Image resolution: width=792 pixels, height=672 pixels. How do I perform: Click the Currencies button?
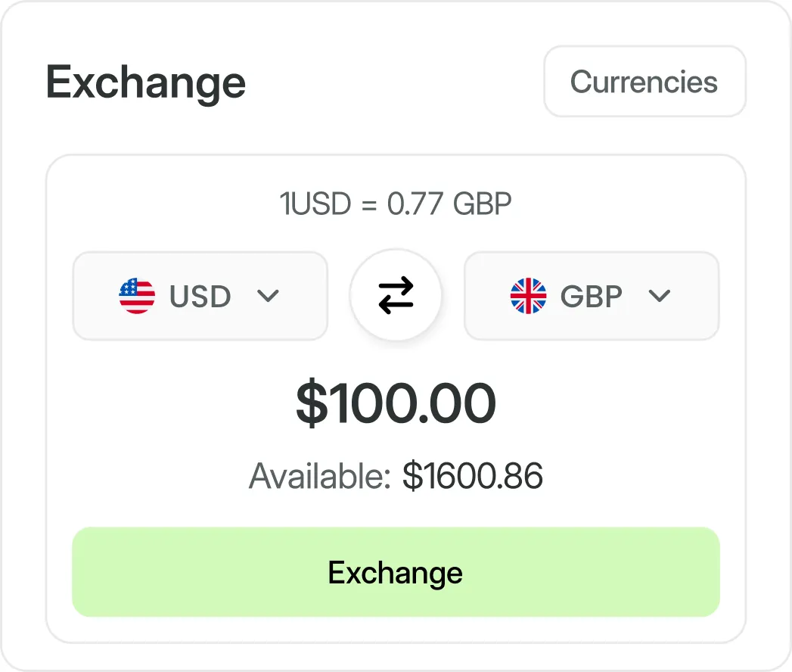644,82
